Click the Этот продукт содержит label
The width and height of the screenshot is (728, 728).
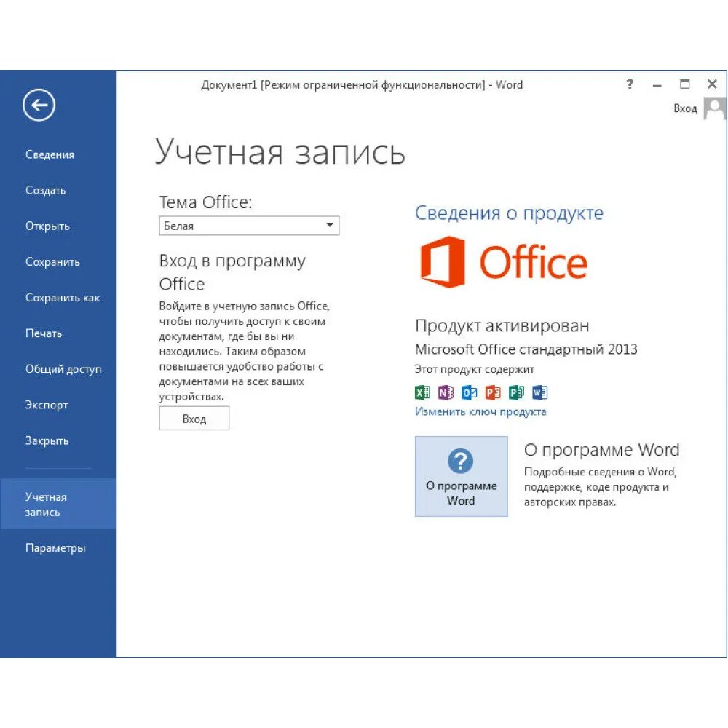tap(474, 370)
